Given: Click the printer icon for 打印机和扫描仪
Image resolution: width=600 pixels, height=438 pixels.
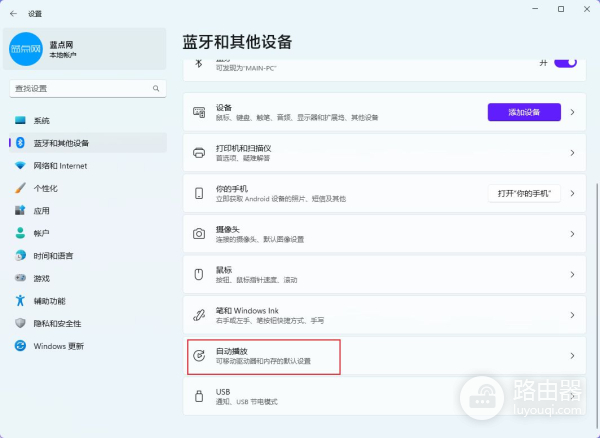Looking at the screenshot, I should coord(199,153).
